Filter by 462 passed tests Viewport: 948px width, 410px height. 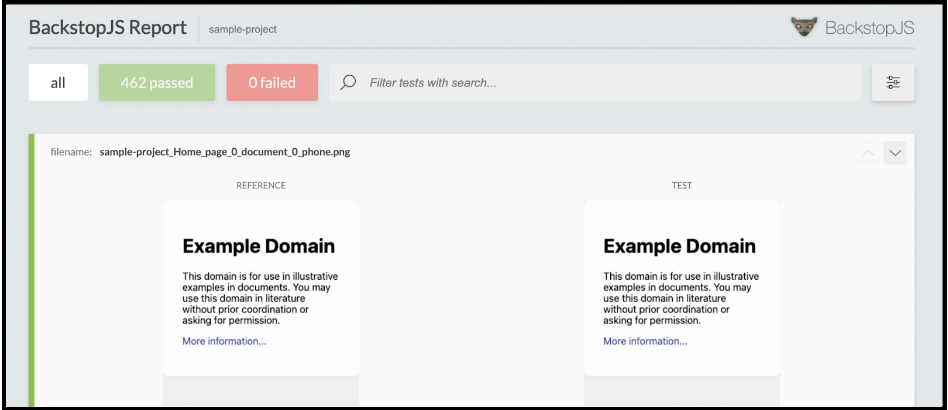pos(157,83)
